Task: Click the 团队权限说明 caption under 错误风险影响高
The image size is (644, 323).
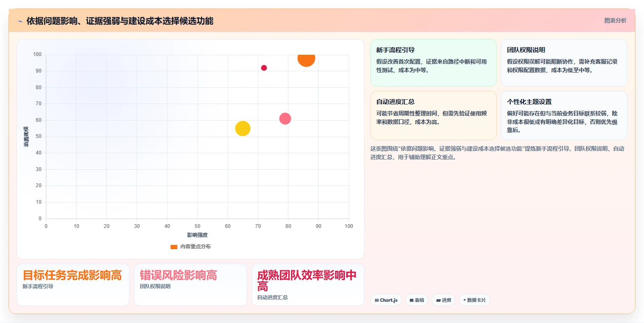Action: (155, 286)
